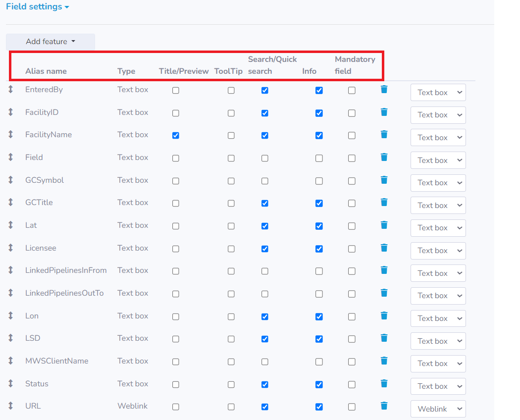Open the Weblink type dropdown for URL
Screen dimensions: 520x420
coord(438,409)
